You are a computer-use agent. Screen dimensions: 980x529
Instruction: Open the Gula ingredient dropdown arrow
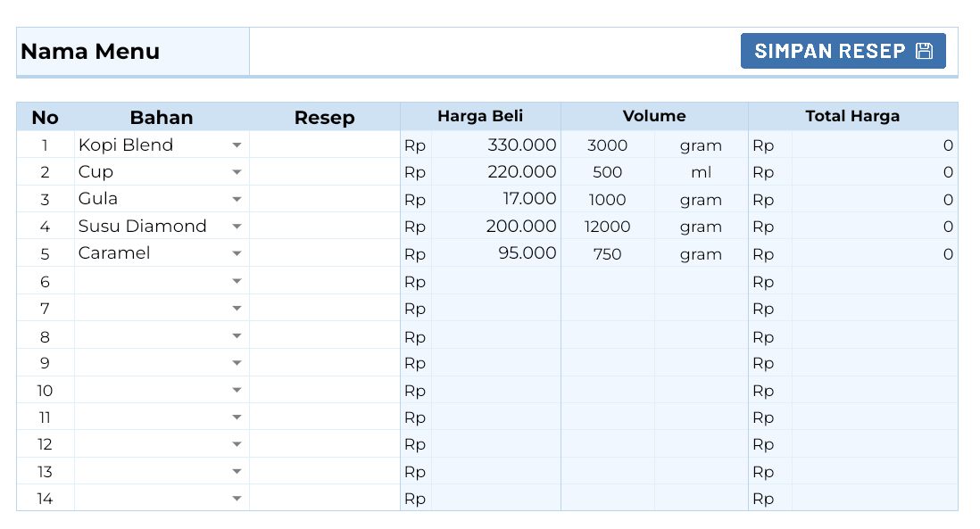(x=237, y=199)
